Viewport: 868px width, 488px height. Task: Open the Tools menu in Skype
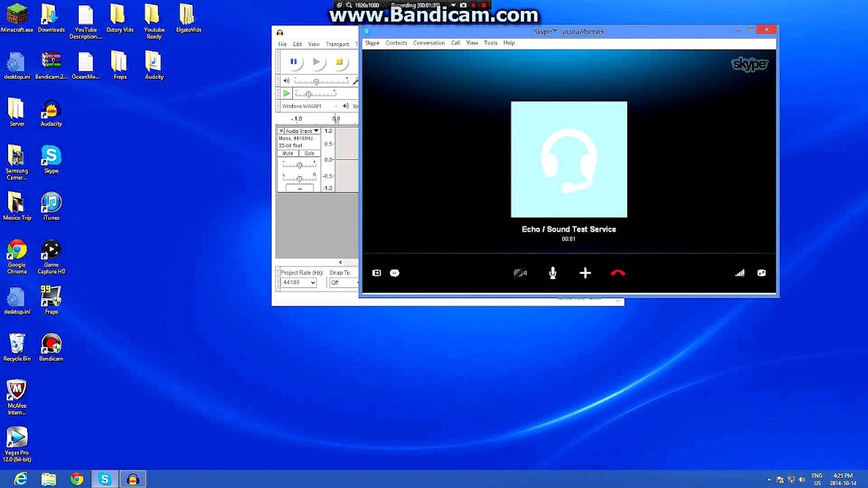(490, 43)
